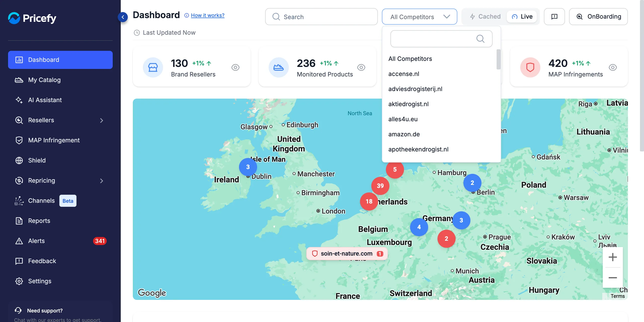Open Settings in sidebar
The width and height of the screenshot is (644, 322).
[x=60, y=281]
